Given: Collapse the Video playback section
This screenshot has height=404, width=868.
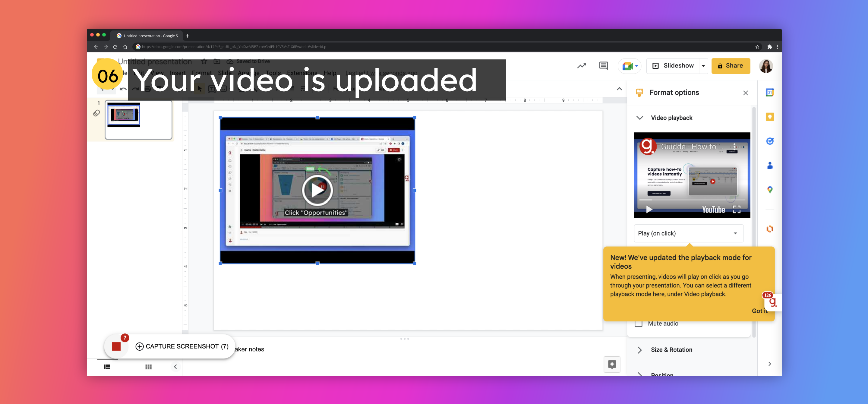Looking at the screenshot, I should pyautogui.click(x=639, y=118).
